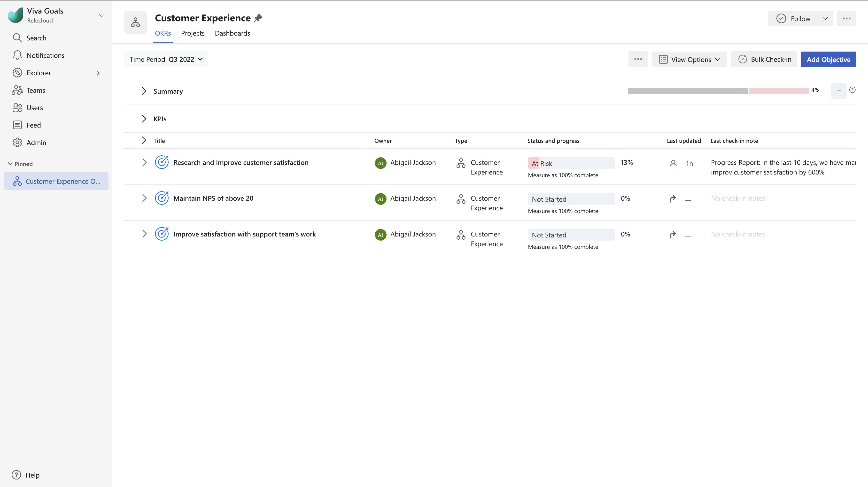868x487 pixels.
Task: Click the At Risk progress bar
Action: 571,163
